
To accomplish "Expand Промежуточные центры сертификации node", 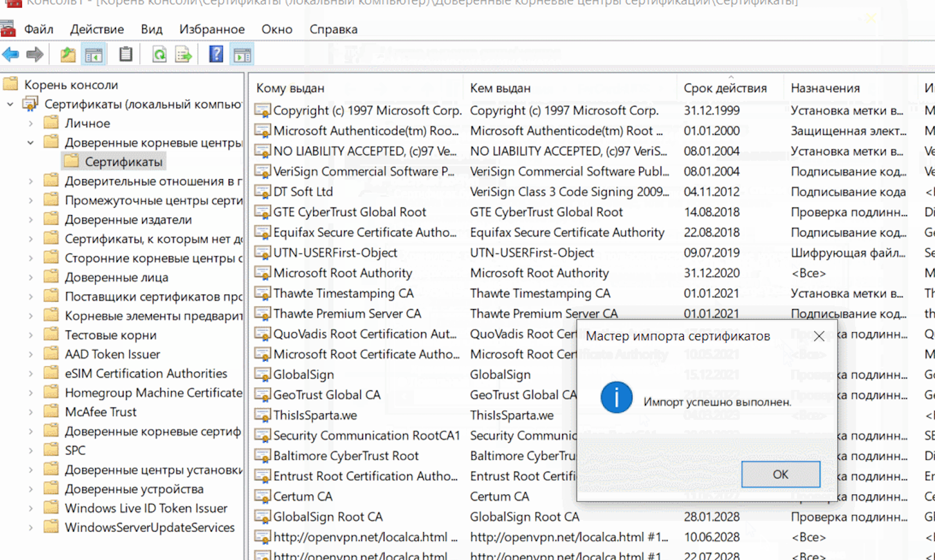I will point(31,201).
